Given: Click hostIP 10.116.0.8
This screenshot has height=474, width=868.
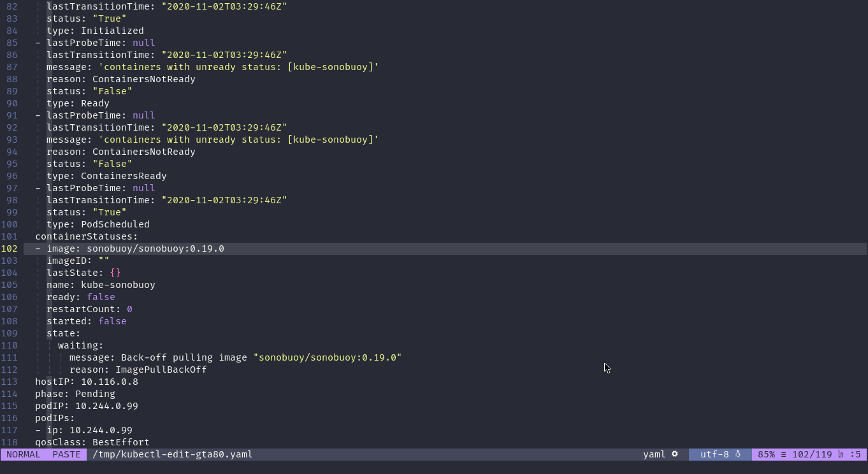Looking at the screenshot, I should click(x=87, y=382).
